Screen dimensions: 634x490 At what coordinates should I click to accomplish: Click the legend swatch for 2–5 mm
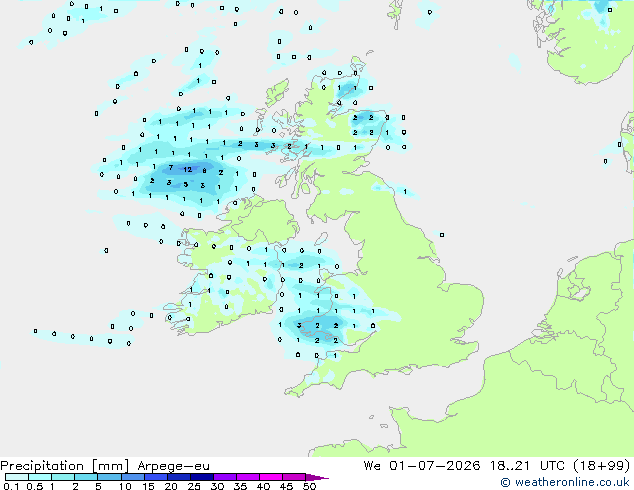point(86,477)
